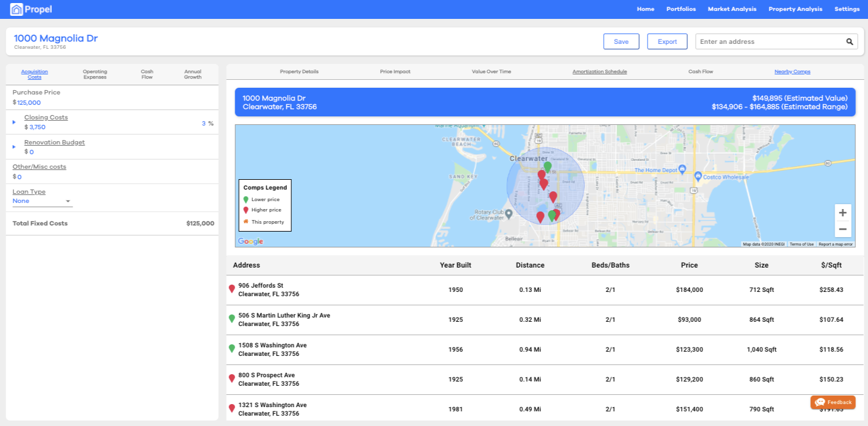Click the 0.94 Mi distance cell

530,350
